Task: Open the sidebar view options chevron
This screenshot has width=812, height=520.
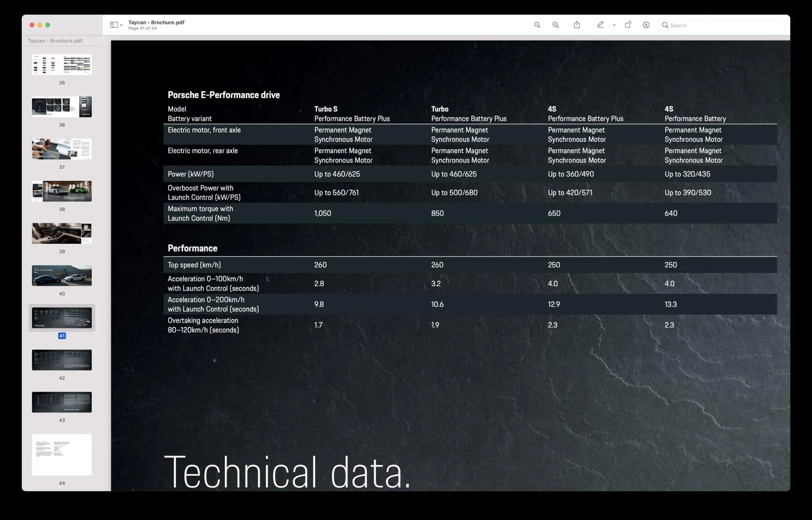Action: (121, 25)
